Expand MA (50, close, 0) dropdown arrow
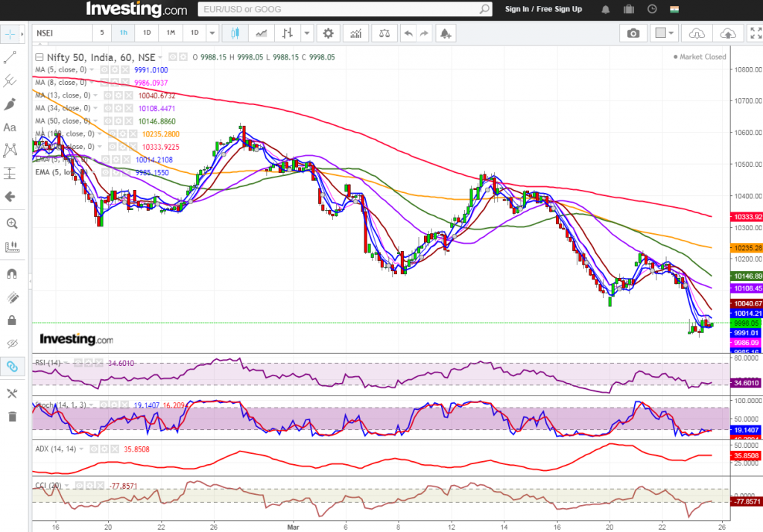The width and height of the screenshot is (763, 532). pos(95,121)
